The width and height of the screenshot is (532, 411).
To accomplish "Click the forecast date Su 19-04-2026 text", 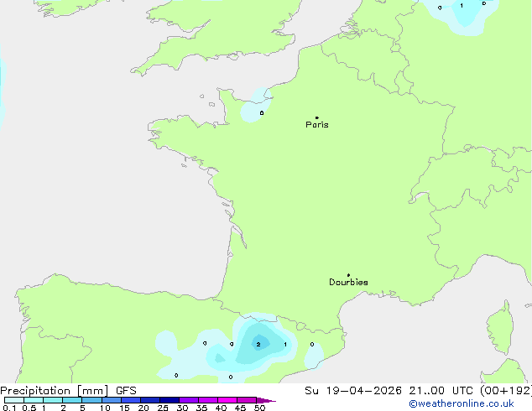I will point(353,391).
